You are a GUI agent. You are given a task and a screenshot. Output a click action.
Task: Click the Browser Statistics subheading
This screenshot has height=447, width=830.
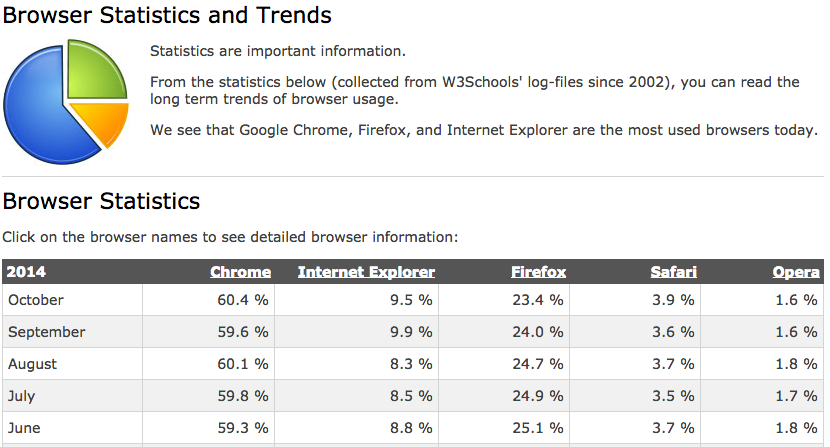point(101,201)
